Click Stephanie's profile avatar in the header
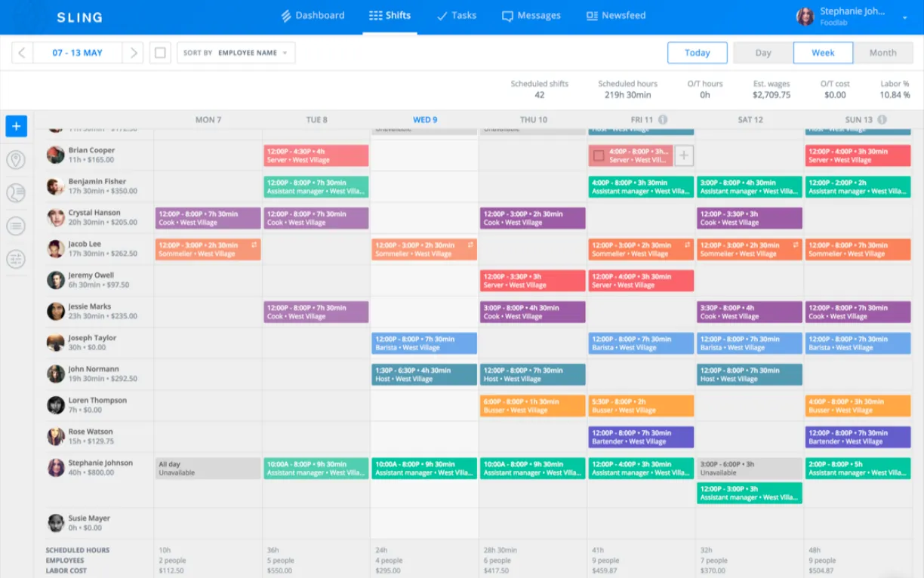Viewport: 924px width, 578px height. 805,17
